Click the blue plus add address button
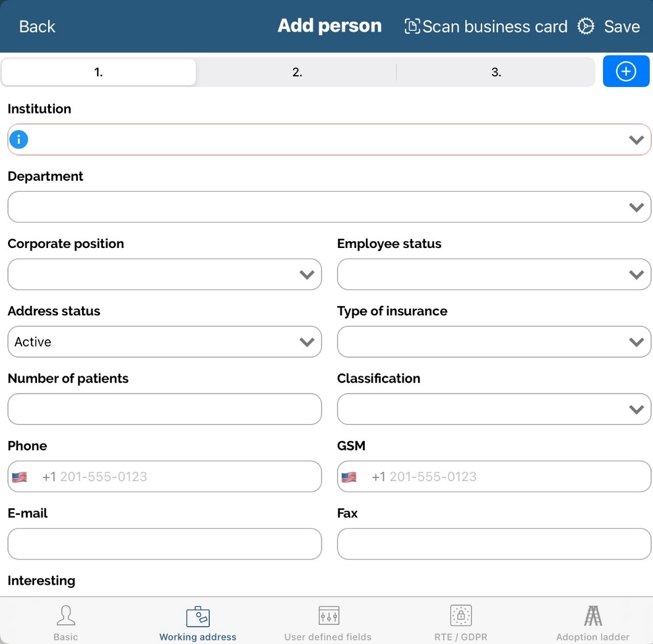The height and width of the screenshot is (644, 653). tap(626, 72)
